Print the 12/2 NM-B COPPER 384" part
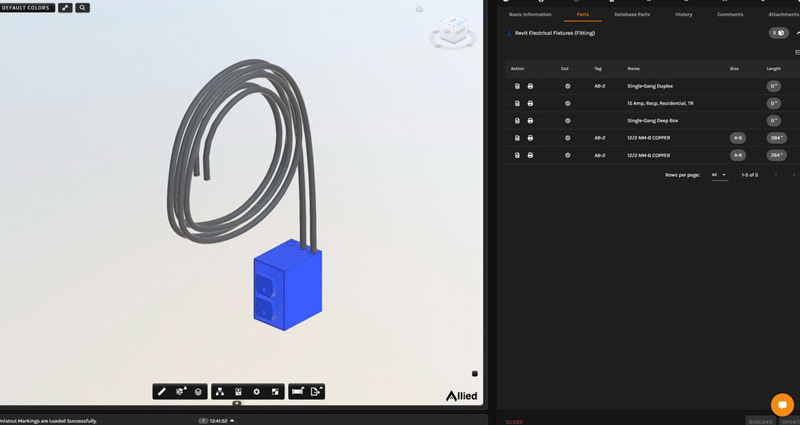Image resolution: width=800 pixels, height=425 pixels. (x=530, y=138)
